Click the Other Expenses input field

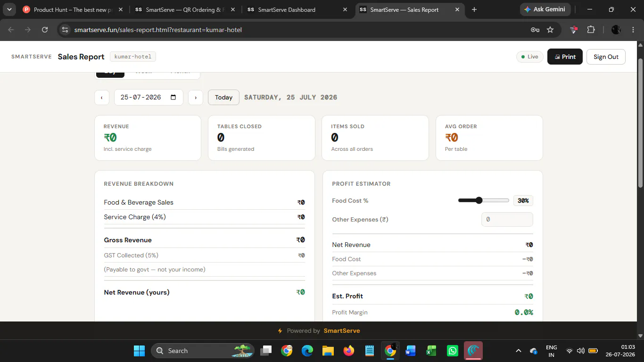click(507, 219)
